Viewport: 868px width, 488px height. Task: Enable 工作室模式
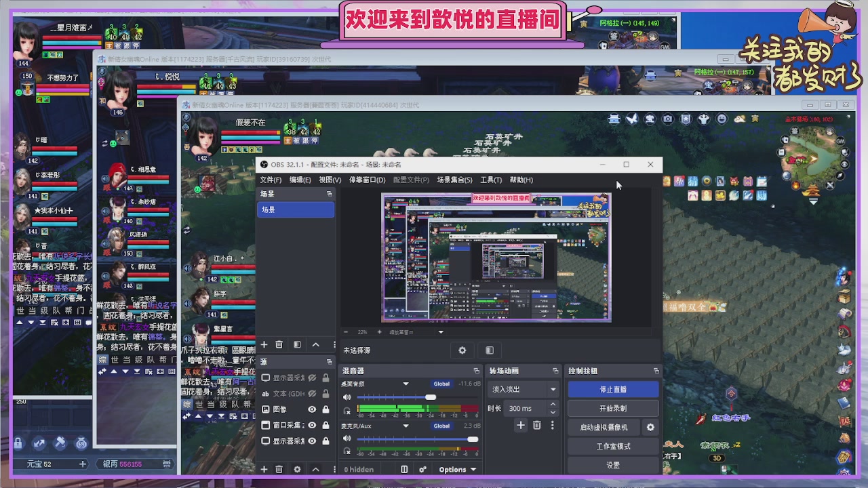point(613,447)
